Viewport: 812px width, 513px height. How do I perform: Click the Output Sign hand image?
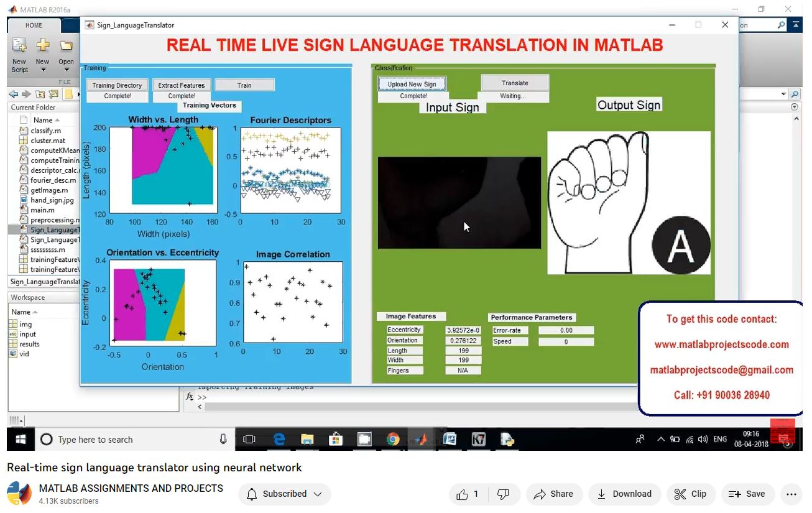coord(629,203)
